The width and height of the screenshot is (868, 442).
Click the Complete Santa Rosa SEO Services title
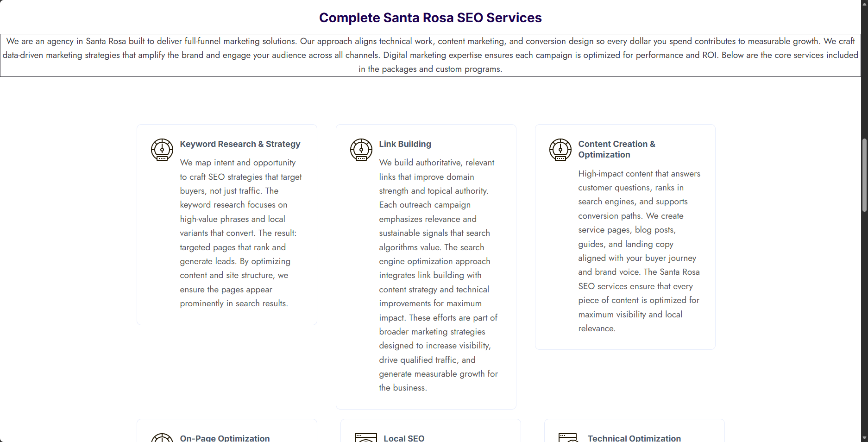(430, 18)
